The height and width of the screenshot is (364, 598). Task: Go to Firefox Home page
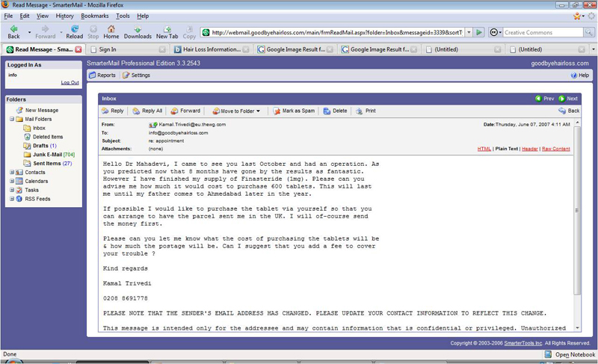[111, 31]
